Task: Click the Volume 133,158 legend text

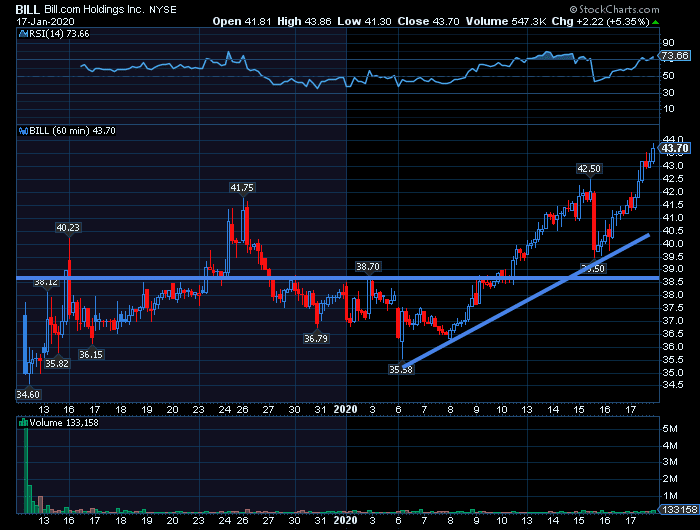Action: (x=64, y=422)
